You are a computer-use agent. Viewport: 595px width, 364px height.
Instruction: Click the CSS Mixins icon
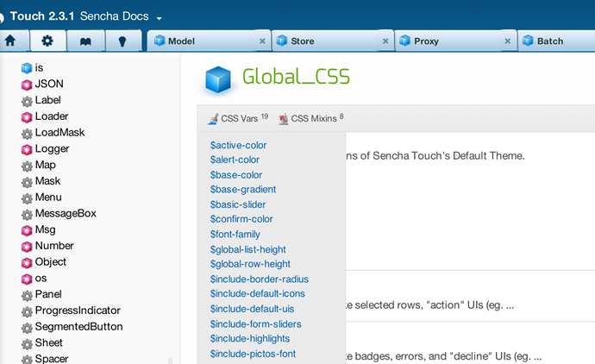point(283,119)
